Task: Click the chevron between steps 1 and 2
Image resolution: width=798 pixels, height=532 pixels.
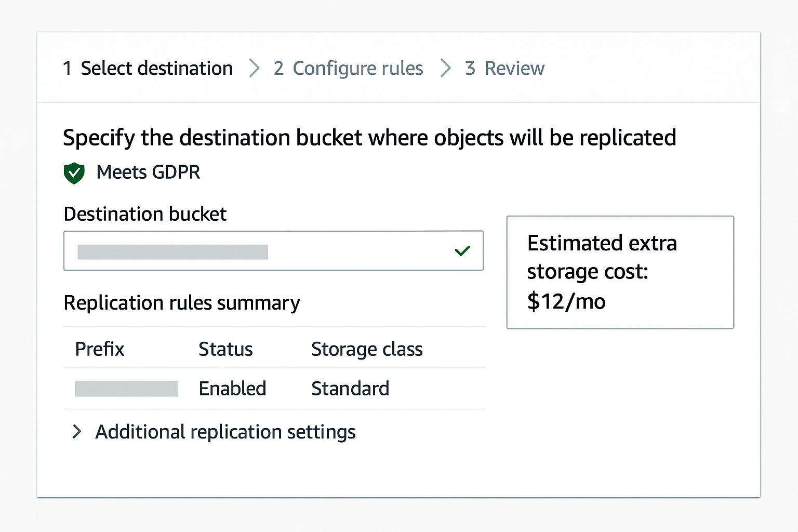Action: click(254, 68)
